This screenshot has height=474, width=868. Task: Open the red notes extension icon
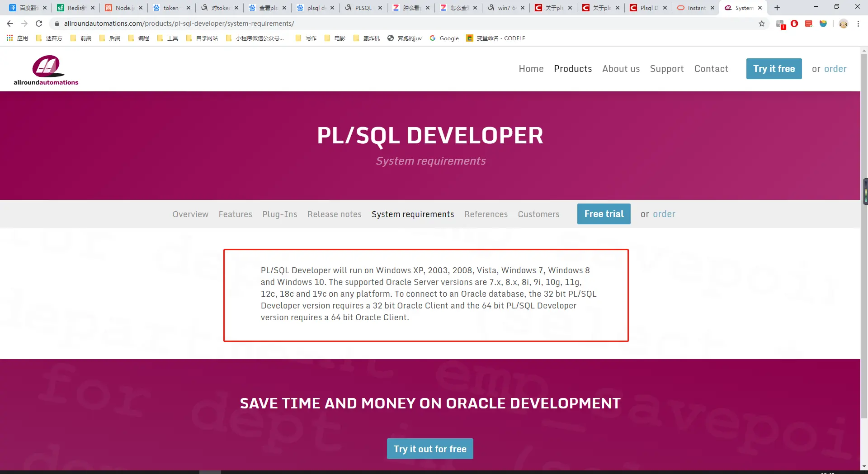coord(809,24)
